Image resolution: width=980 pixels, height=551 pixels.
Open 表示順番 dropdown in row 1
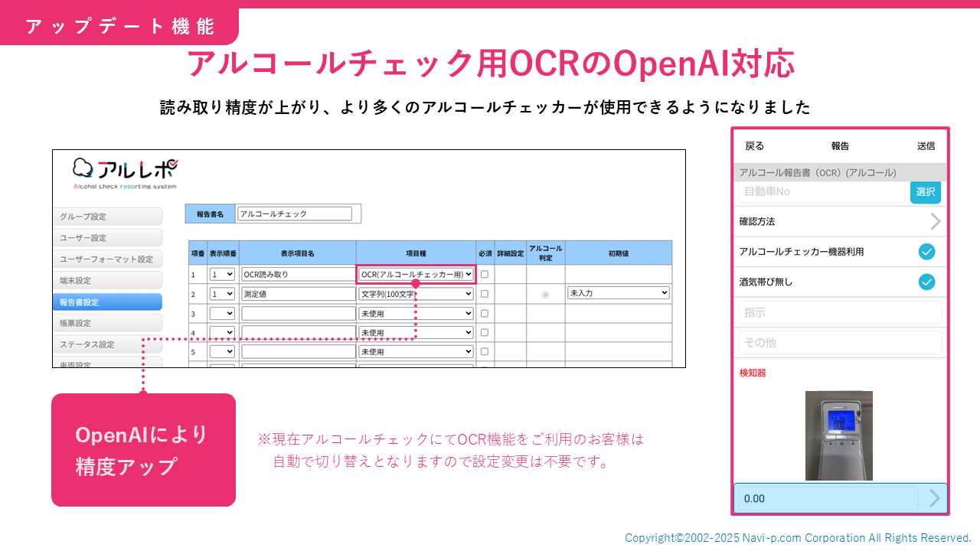point(222,274)
